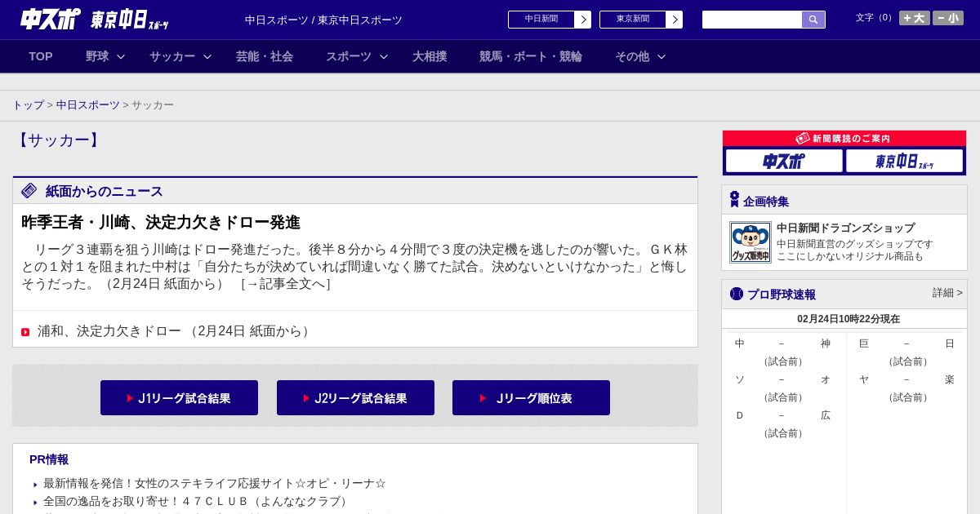Click the newspaper icon beside 紙面からのニュース

coord(29,191)
